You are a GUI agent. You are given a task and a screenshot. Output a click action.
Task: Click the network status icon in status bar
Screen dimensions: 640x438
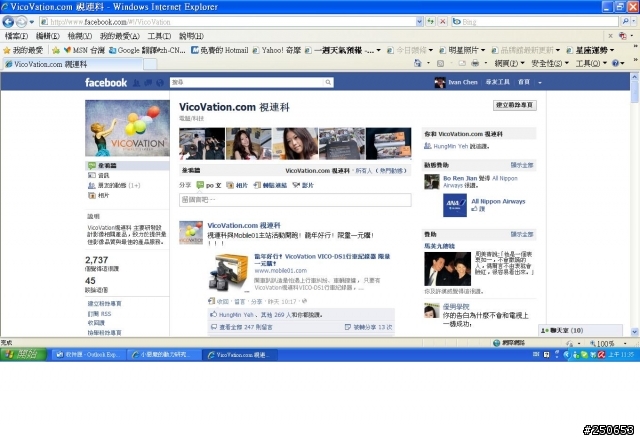point(496,343)
